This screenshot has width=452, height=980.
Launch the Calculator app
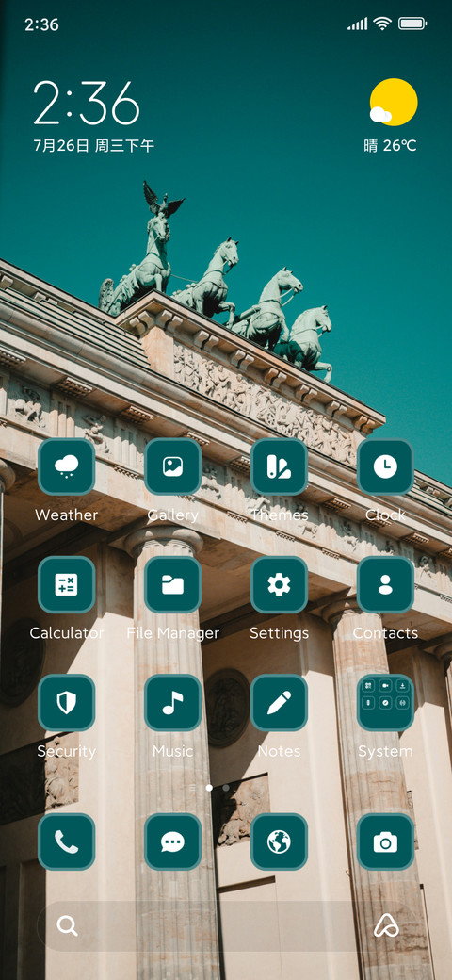(x=66, y=585)
